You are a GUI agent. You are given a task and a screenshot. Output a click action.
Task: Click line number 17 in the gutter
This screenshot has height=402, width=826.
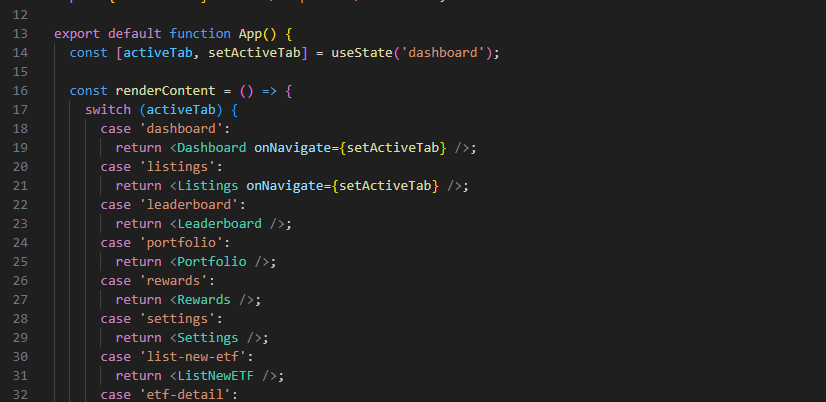[19, 110]
